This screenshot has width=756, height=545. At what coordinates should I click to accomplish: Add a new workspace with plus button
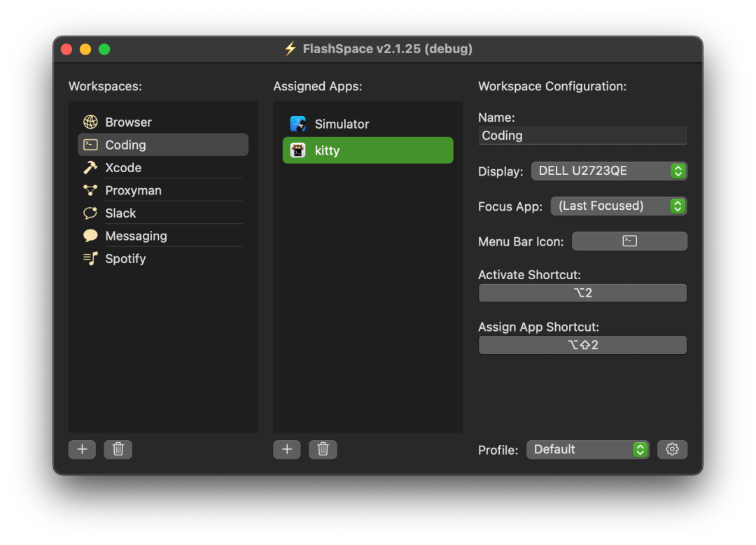pyautogui.click(x=82, y=449)
